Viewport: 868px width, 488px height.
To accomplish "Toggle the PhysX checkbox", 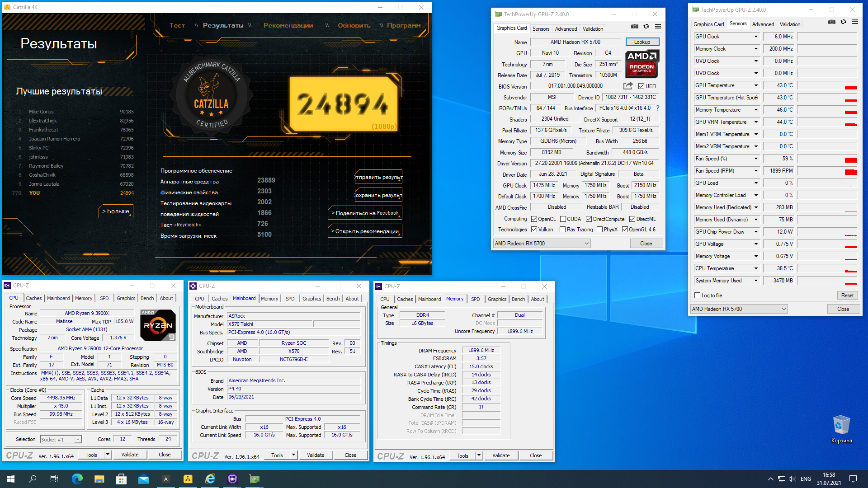I will point(600,230).
